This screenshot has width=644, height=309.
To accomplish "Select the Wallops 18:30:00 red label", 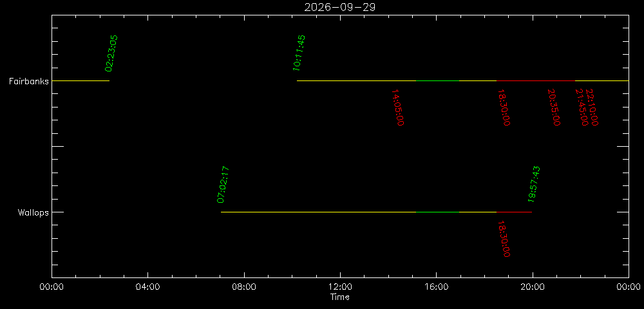I will coord(504,239).
